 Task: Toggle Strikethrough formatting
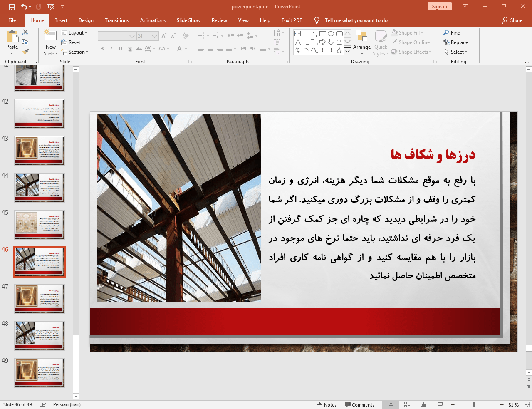click(139, 49)
